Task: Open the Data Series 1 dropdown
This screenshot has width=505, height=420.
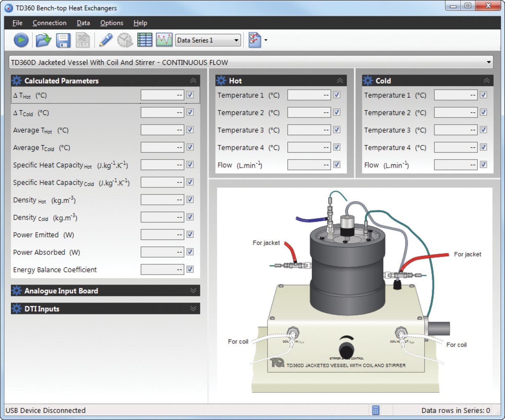Action: click(208, 40)
